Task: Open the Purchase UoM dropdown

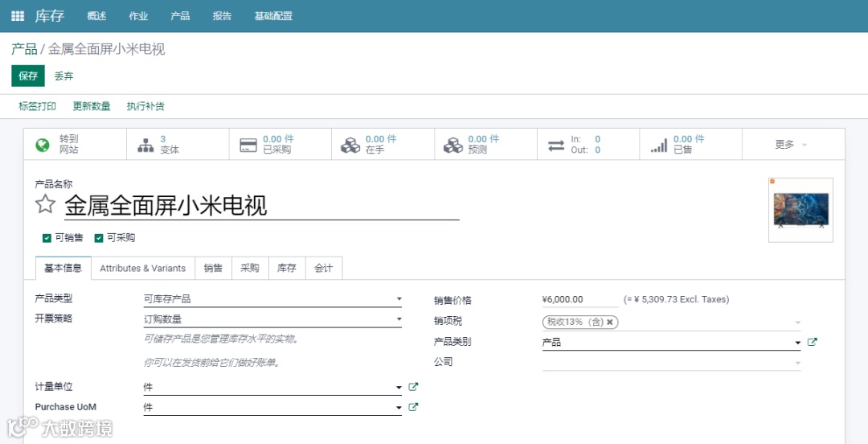Action: pos(272,408)
